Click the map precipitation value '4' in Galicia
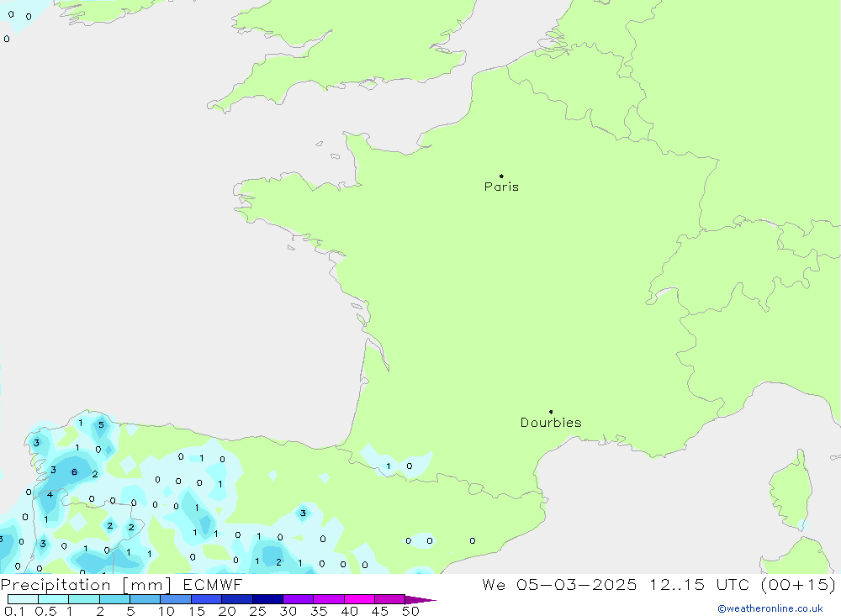This screenshot has width=841, height=616. tap(50, 495)
